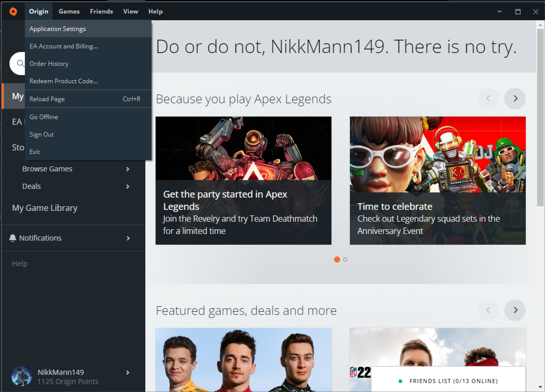The height and width of the screenshot is (392, 545).
Task: Click the Origin logo icon
Action: coord(13,12)
